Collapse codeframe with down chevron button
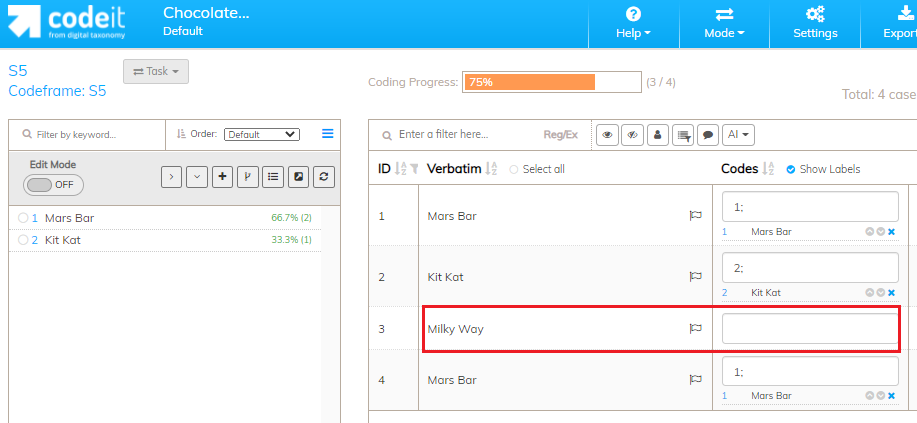The width and height of the screenshot is (917, 423). coord(196,177)
